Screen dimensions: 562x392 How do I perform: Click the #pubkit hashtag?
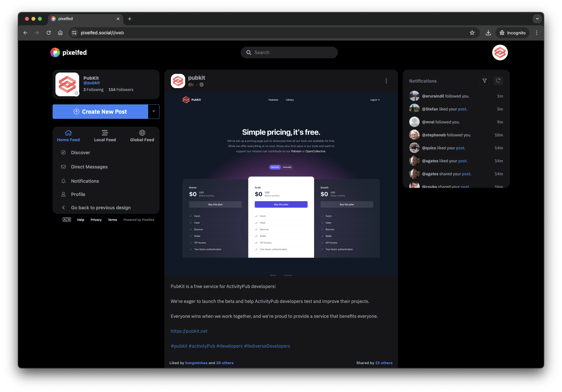coord(179,346)
